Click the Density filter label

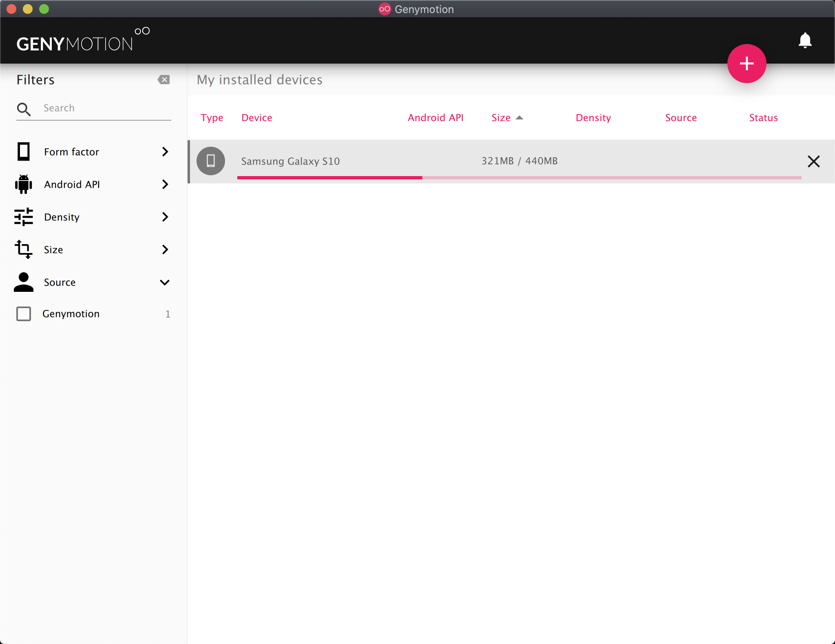(x=62, y=217)
